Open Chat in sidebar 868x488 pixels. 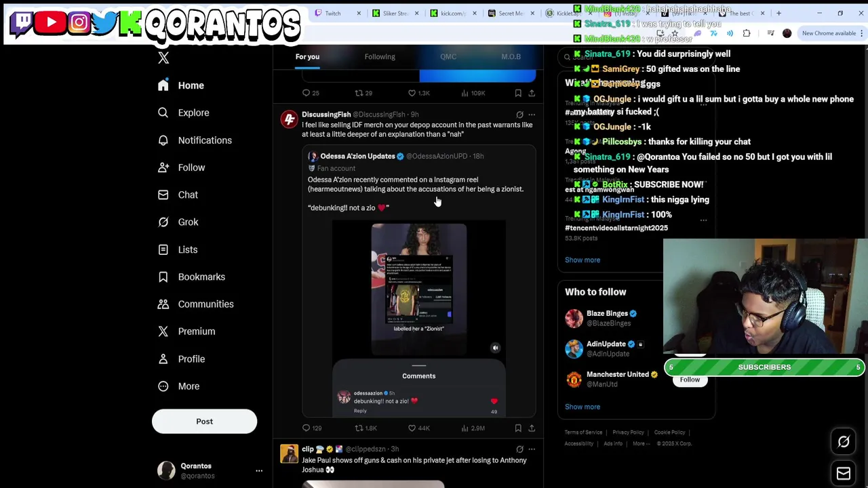[x=178, y=195]
